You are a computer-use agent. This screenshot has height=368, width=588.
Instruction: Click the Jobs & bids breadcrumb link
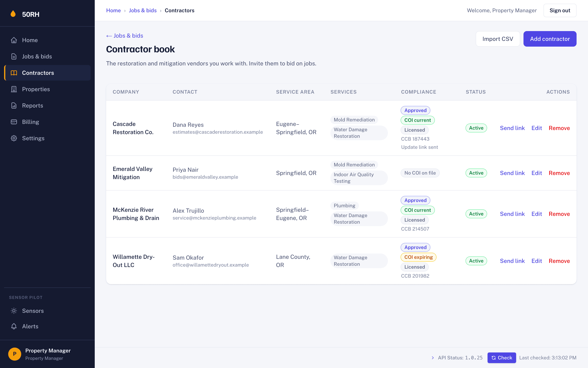tap(143, 10)
